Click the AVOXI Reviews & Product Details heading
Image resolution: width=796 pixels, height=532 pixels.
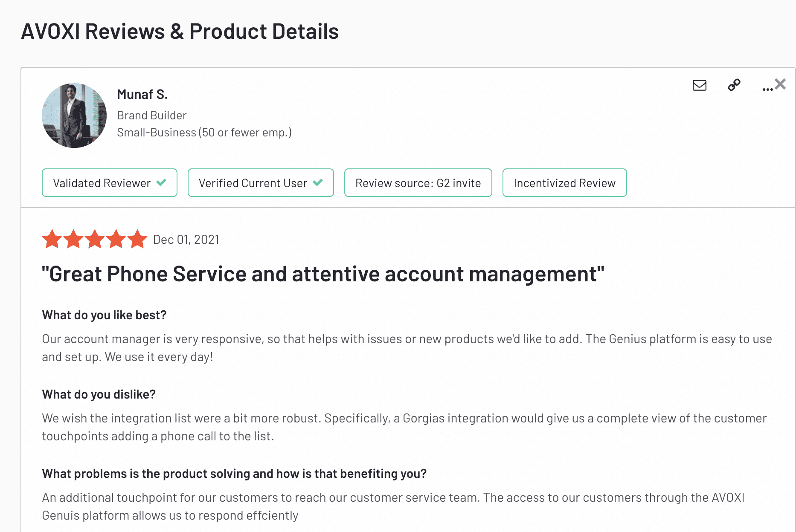pyautogui.click(x=180, y=31)
